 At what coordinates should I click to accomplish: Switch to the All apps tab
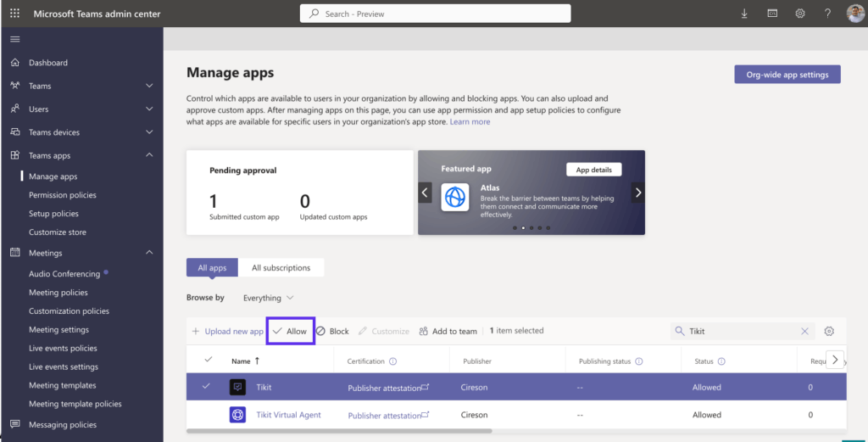(212, 267)
